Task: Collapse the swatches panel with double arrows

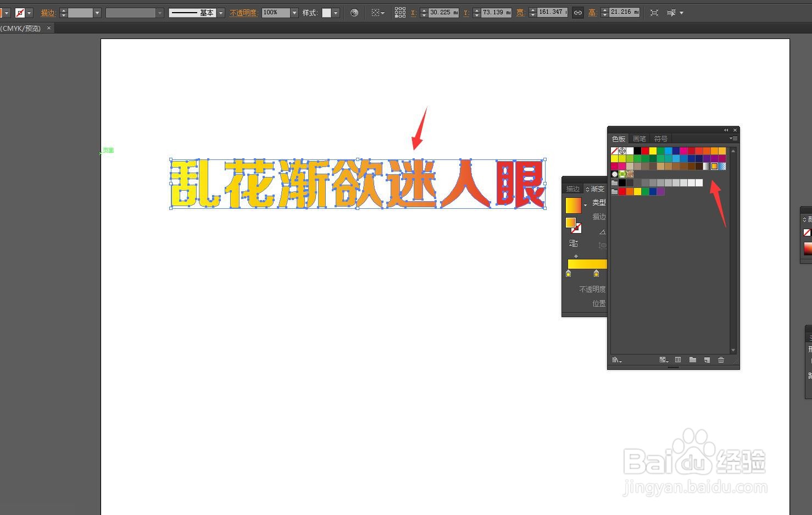Action: (726, 130)
